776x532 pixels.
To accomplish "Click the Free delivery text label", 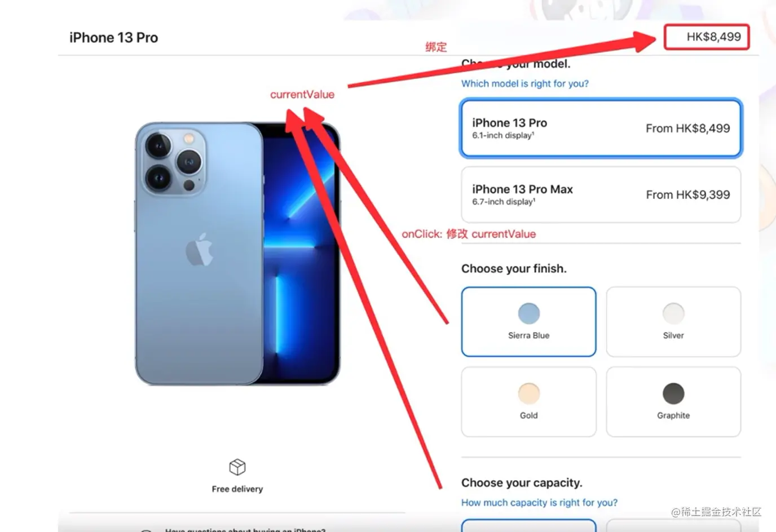I will click(x=237, y=489).
